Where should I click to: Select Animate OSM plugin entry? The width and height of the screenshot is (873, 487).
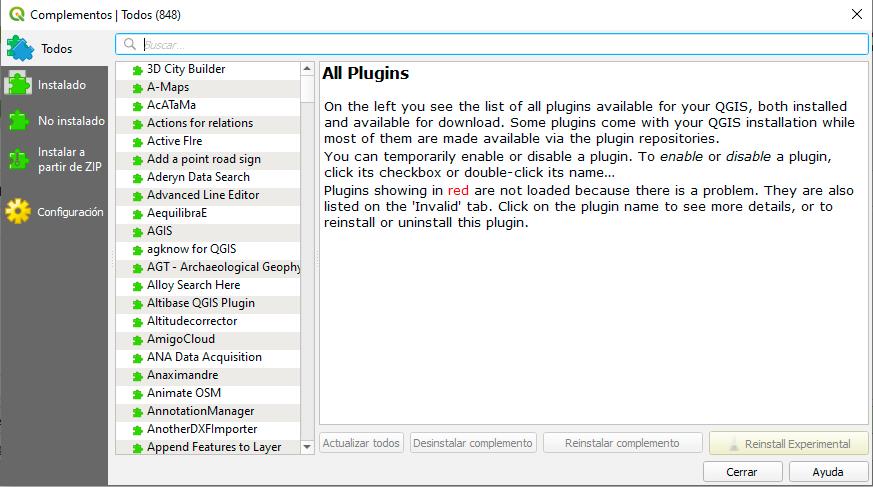point(208,393)
